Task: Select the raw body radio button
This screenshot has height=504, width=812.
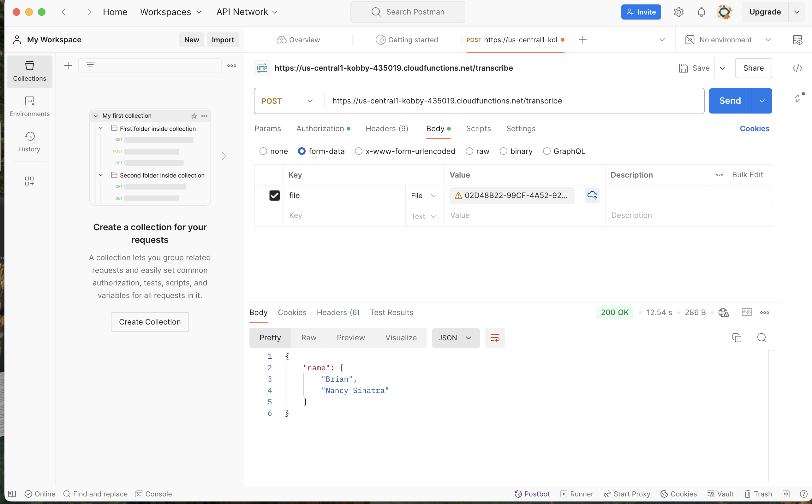Action: (469, 151)
